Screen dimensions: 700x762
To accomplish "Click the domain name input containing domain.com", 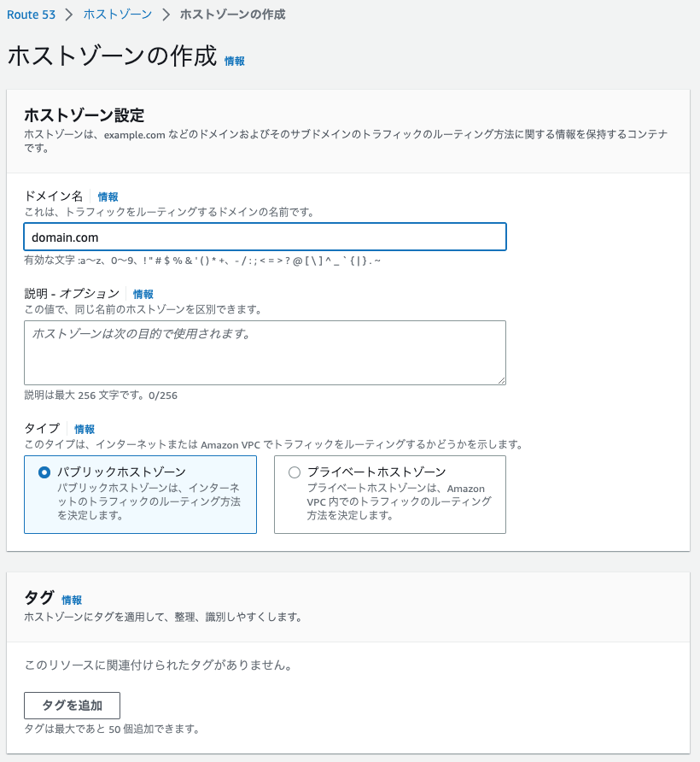I will pos(265,237).
